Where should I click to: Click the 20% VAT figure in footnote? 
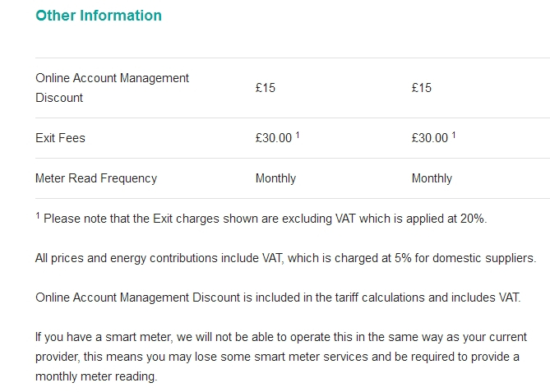click(x=472, y=219)
